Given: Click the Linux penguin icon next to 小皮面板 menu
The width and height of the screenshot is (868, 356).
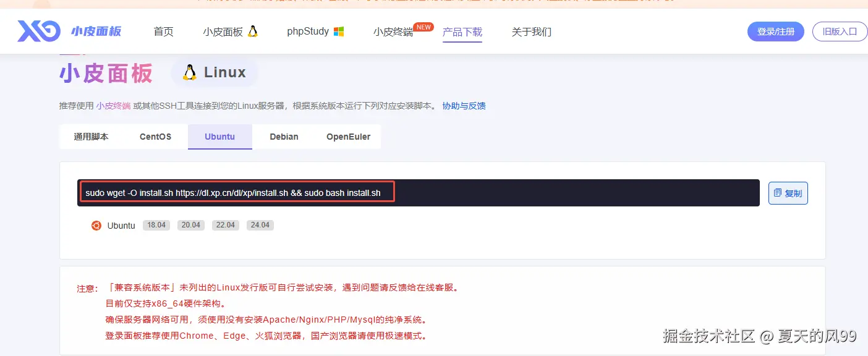Looking at the screenshot, I should pyautogui.click(x=252, y=32).
